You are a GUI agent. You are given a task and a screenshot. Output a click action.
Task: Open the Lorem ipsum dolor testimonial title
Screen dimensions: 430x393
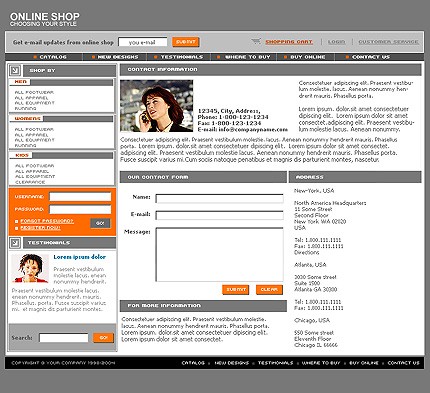tap(80, 257)
